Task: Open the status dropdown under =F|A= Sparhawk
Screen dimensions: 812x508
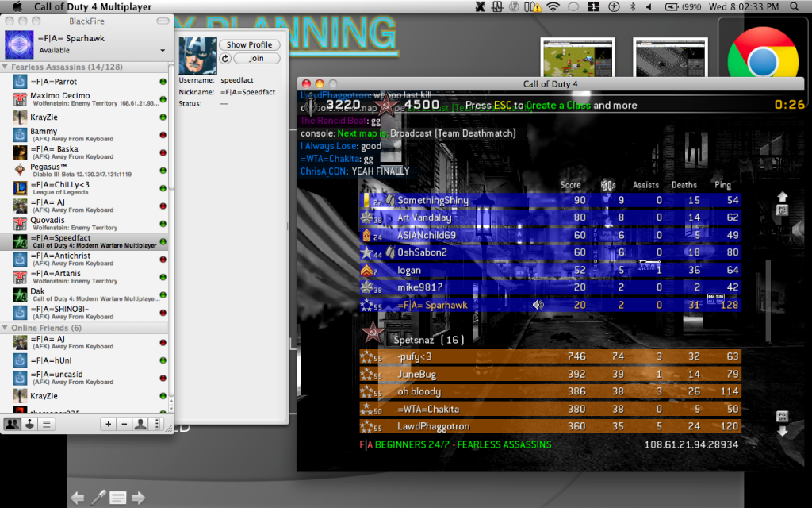Action: click(x=163, y=51)
